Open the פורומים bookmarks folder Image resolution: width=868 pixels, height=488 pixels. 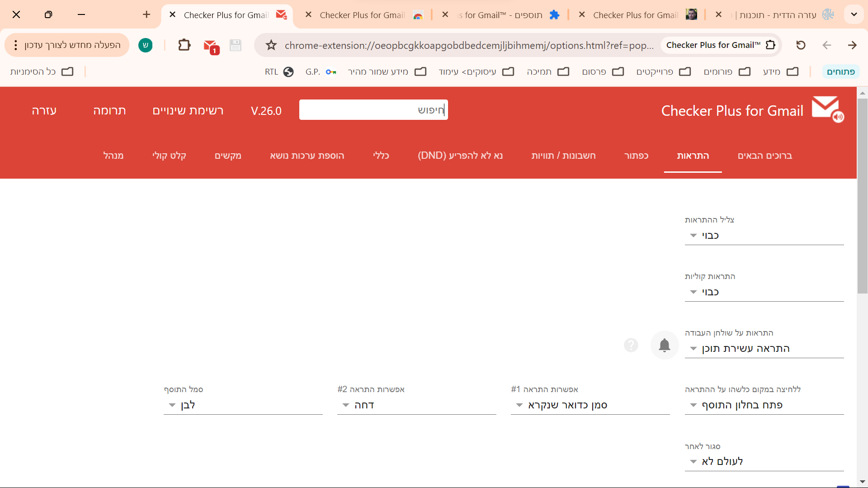[727, 72]
